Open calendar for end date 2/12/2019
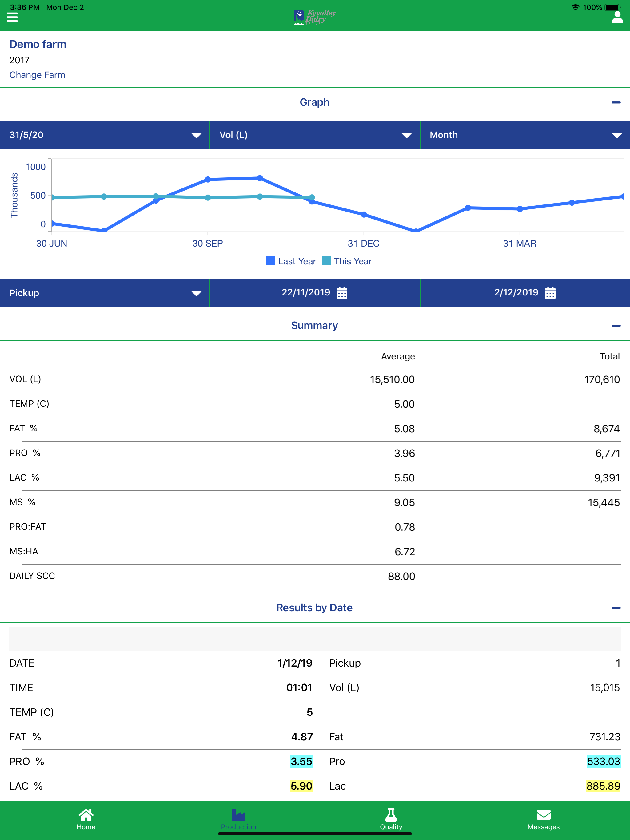This screenshot has width=630, height=840. (550, 293)
